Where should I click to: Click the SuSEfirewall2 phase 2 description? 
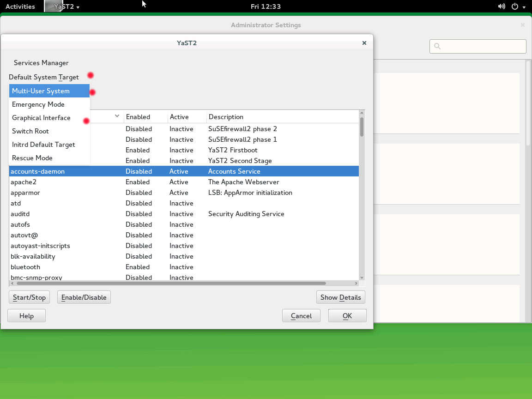(242, 129)
